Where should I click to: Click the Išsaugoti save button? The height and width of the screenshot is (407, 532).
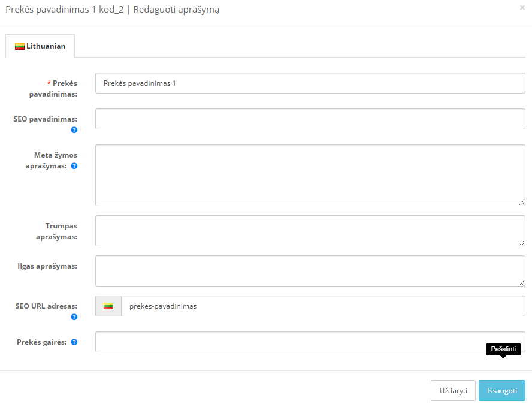pyautogui.click(x=502, y=391)
